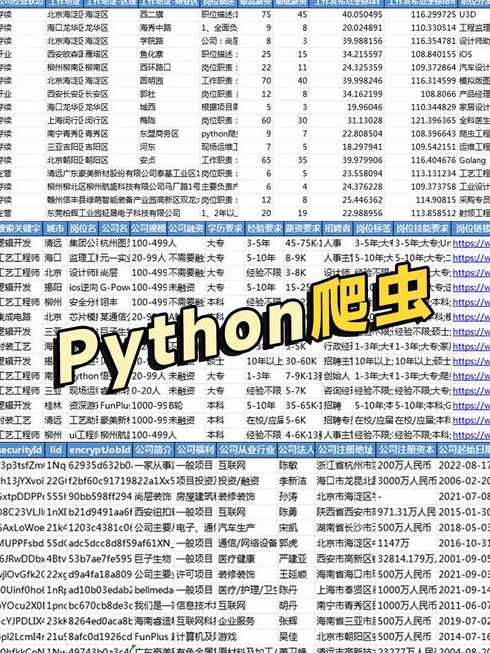Select the latitude value 34.215597

click(362, 54)
